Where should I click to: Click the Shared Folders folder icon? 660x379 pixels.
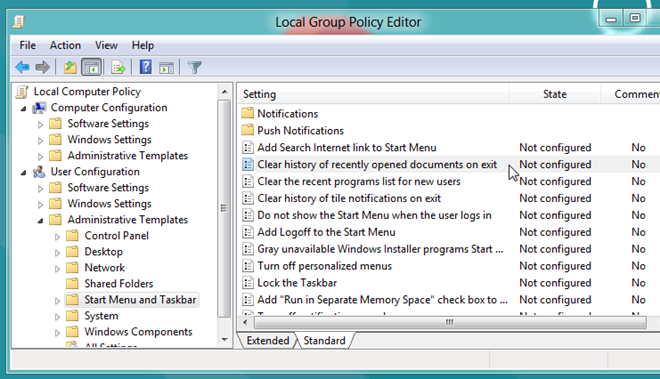coord(72,283)
